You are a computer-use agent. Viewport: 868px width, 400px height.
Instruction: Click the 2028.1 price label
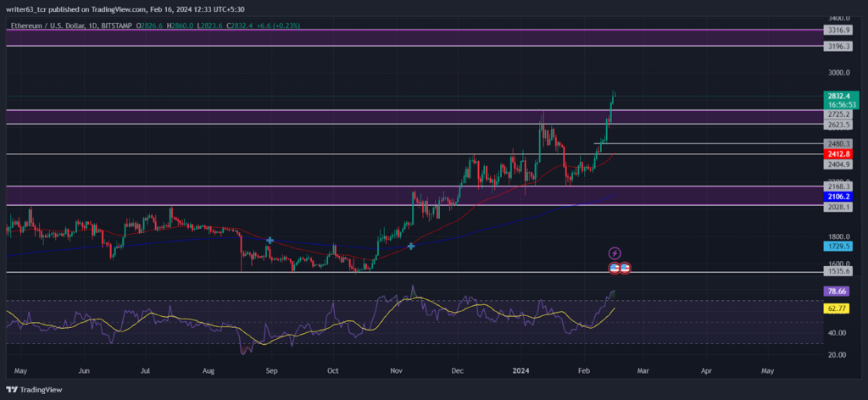pos(837,207)
